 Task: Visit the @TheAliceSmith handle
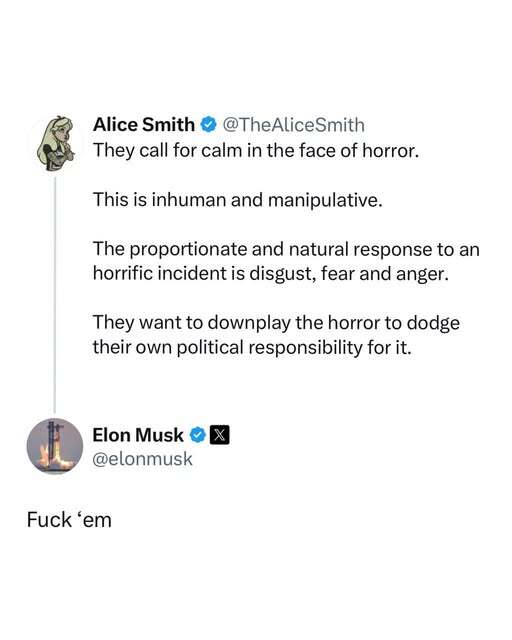[x=293, y=125]
